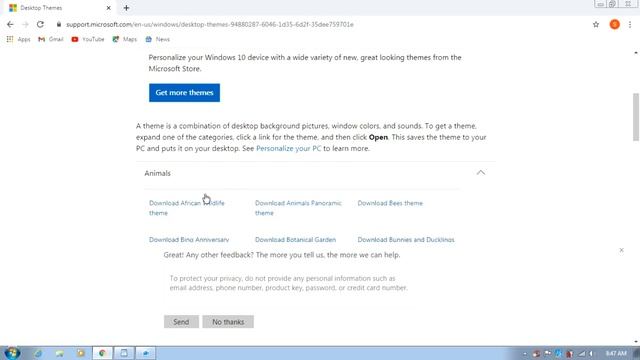Open Chrome's three-dot menu
The image size is (640, 360).
pos(630,24)
